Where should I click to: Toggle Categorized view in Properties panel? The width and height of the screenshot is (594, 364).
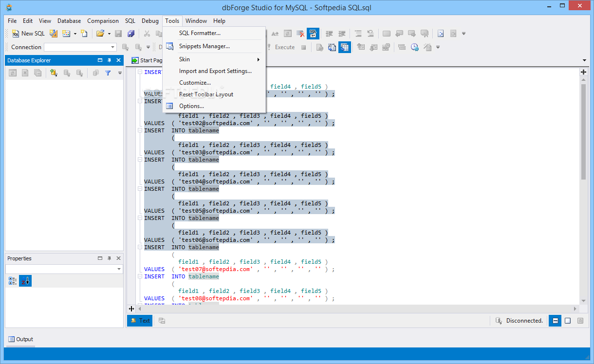tap(13, 281)
